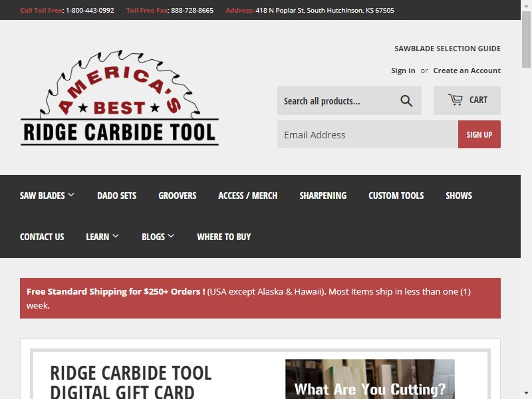Click the search magnifier icon

(406, 101)
